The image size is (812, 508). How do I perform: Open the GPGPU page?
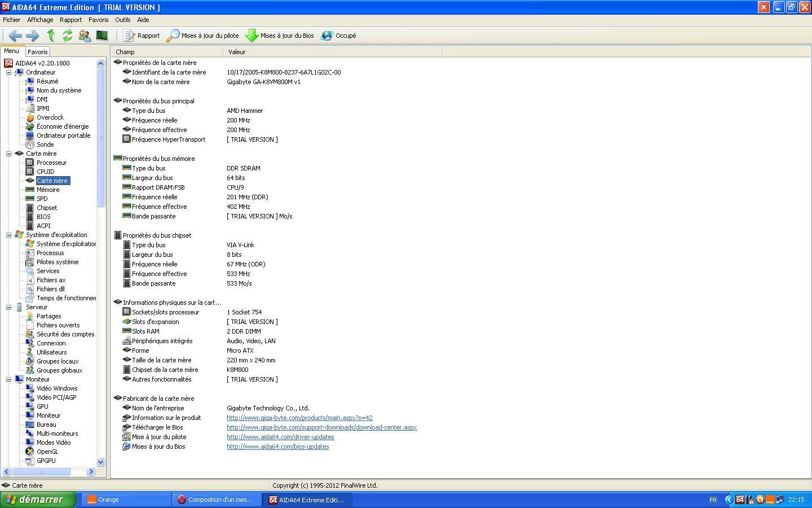(46, 461)
